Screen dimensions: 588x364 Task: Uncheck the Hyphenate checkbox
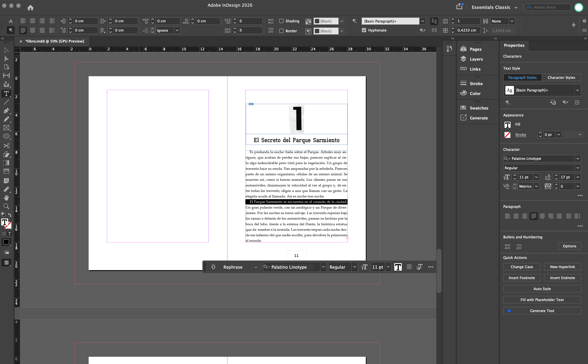(x=364, y=30)
